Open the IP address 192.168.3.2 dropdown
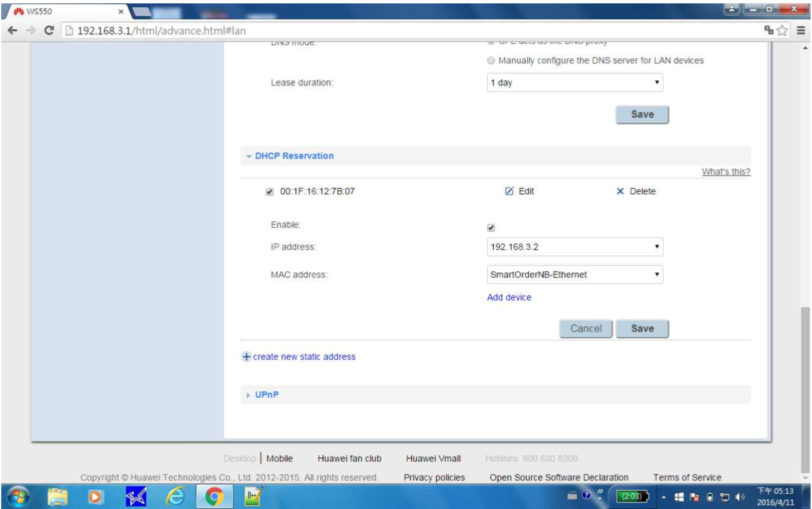Viewport: 812px width, 509px height. 574,248
